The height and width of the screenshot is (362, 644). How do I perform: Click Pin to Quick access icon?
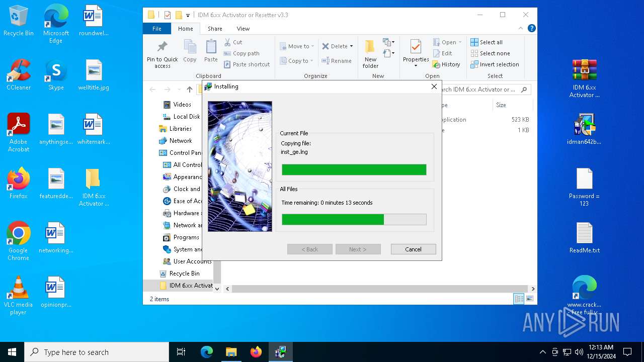click(x=162, y=54)
